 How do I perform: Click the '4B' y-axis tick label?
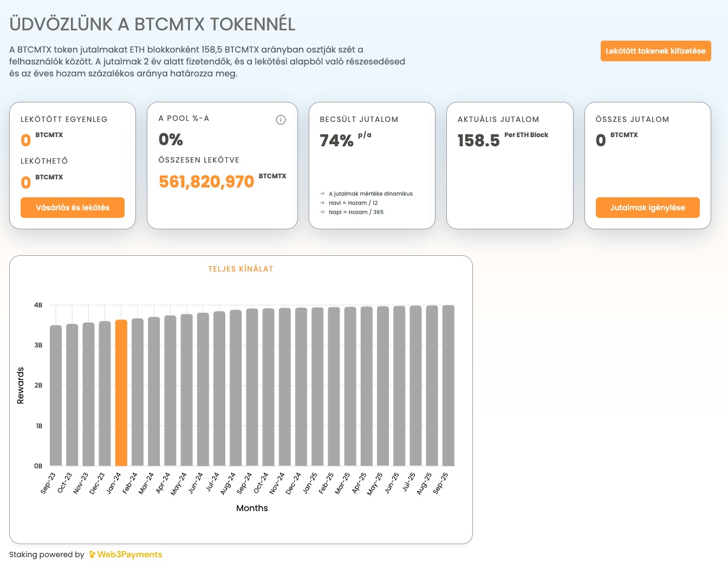click(x=38, y=305)
